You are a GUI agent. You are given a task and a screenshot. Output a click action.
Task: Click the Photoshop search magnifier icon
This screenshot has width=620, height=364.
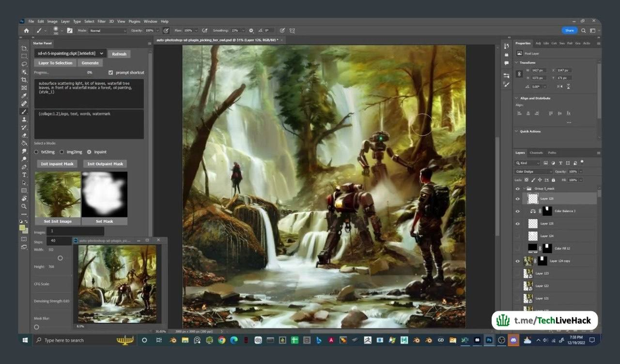click(583, 30)
